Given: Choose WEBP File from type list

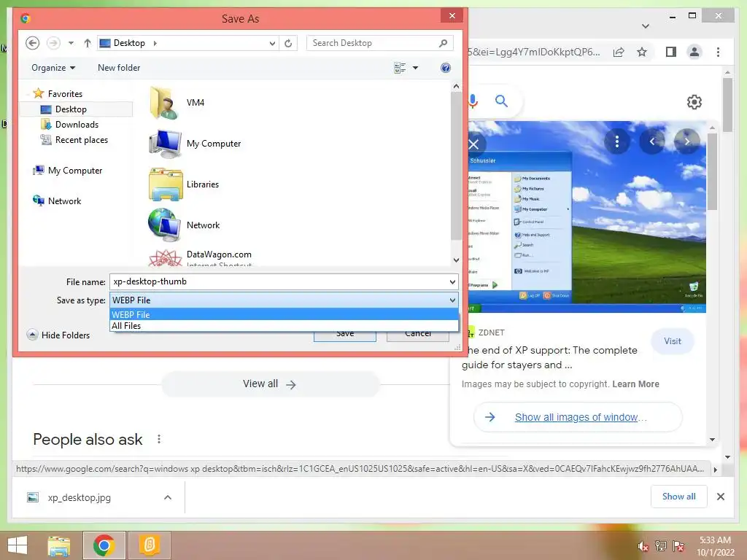Looking at the screenshot, I should click(284, 314).
